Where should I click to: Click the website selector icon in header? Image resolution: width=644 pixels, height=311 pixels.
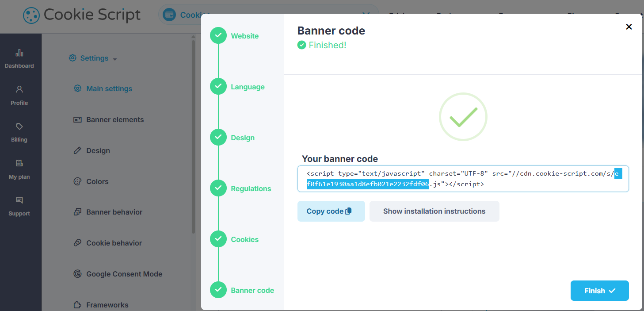(x=168, y=15)
